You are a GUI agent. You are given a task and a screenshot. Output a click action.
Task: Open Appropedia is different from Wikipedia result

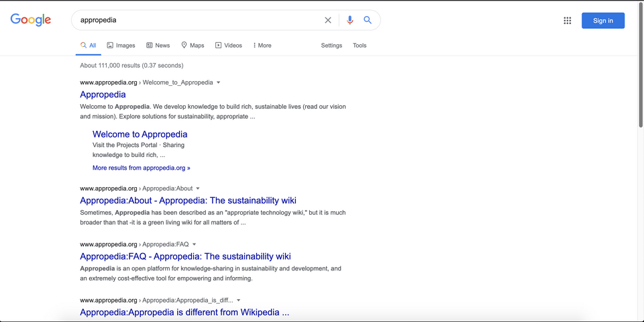184,312
